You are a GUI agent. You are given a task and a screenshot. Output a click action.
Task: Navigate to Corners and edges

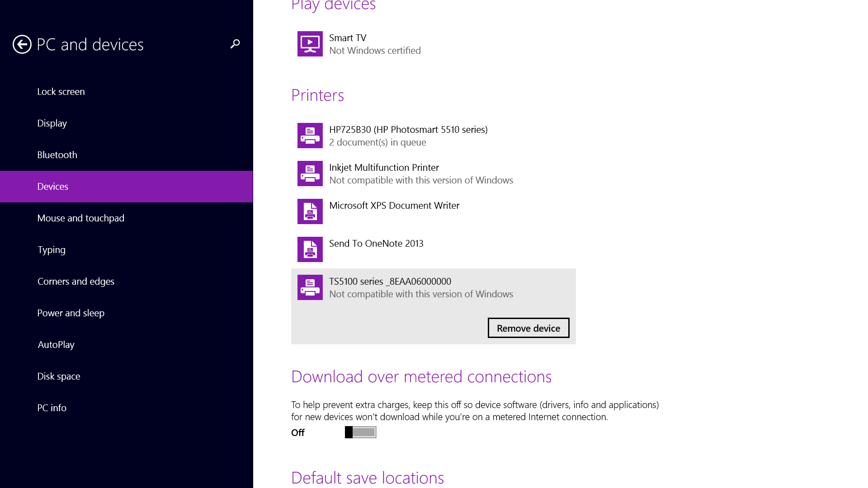coord(75,282)
